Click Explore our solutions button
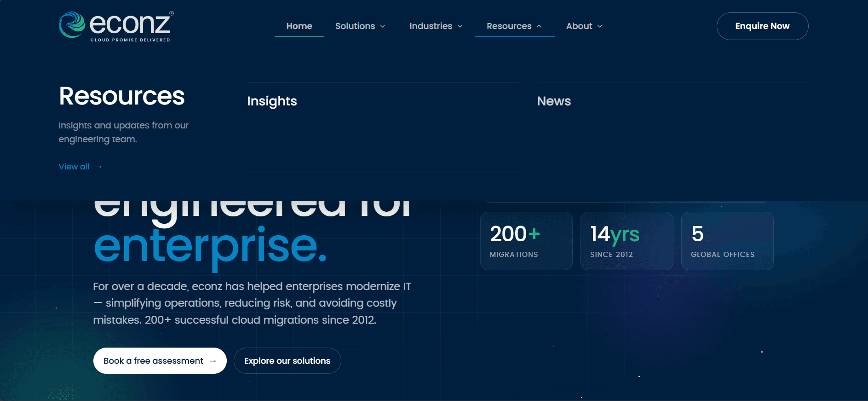The image size is (868, 401). pyautogui.click(x=287, y=361)
